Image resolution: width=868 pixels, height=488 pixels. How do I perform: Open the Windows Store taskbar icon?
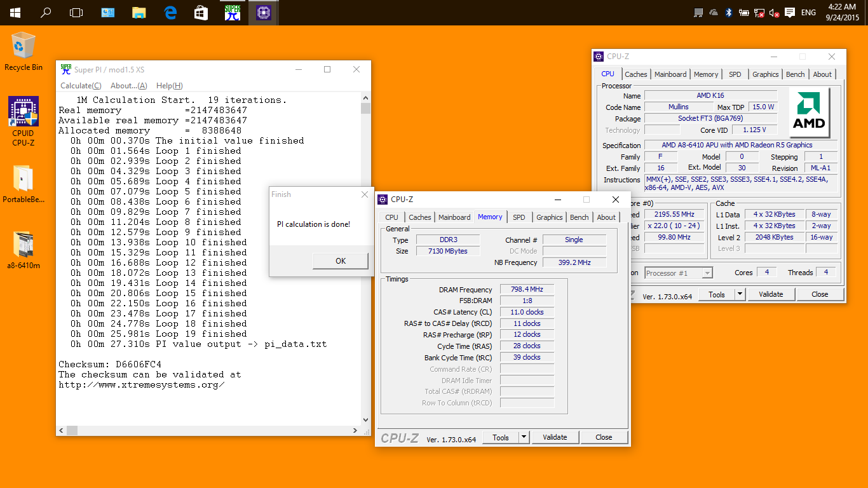[x=201, y=13]
